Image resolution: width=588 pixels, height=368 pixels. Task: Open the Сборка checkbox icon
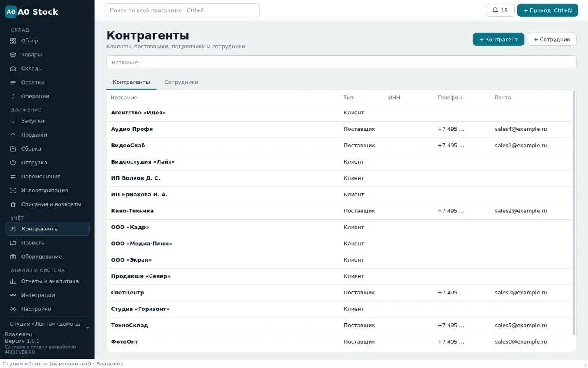(13, 148)
